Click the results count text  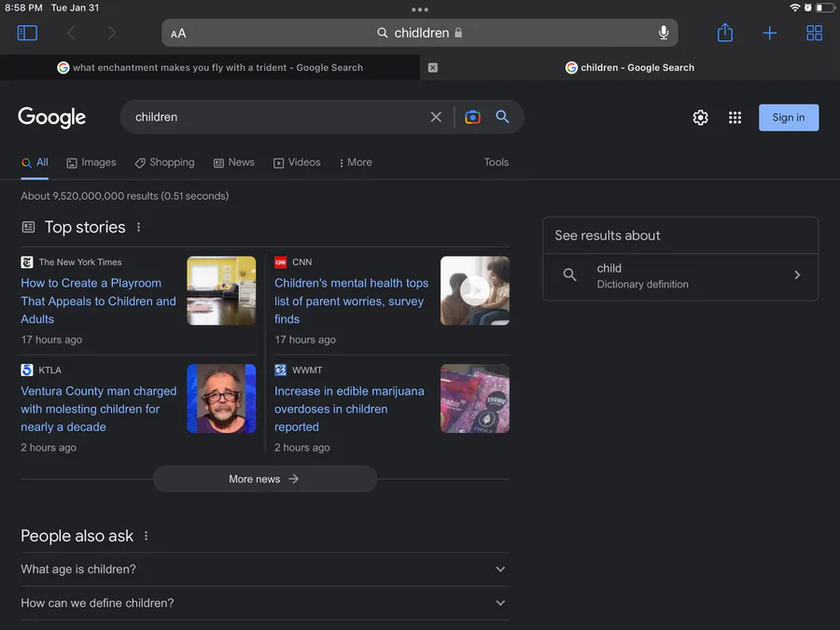coord(125,196)
